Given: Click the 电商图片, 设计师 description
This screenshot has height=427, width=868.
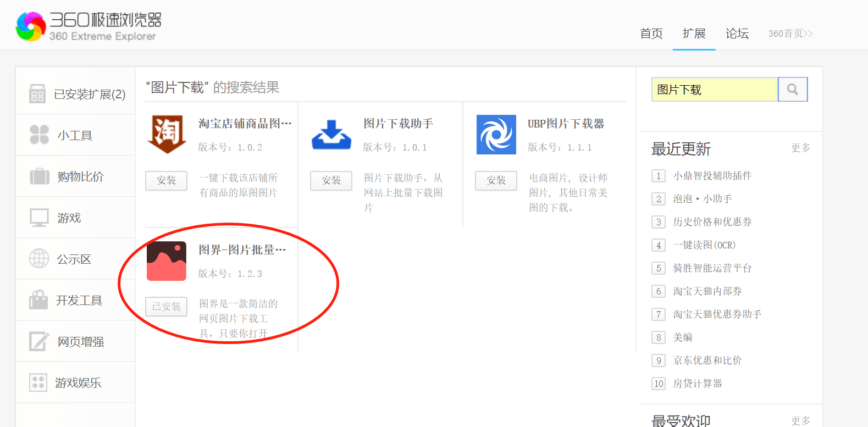Looking at the screenshot, I should [x=568, y=178].
